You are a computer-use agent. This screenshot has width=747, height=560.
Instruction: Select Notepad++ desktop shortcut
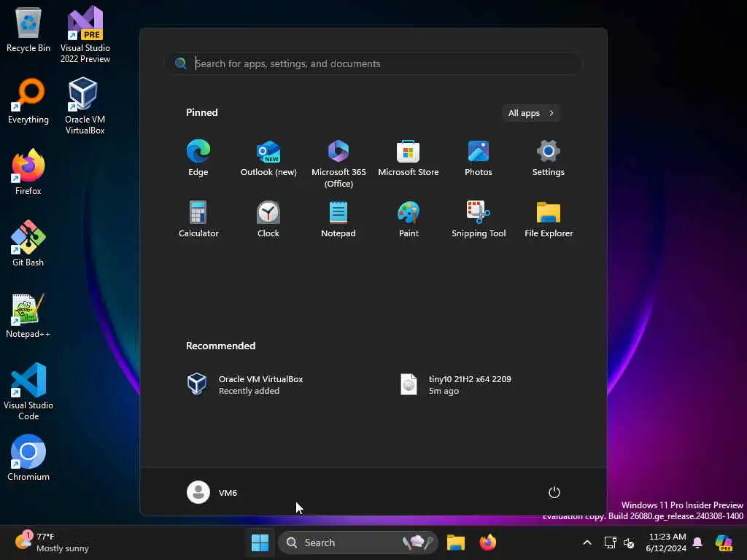28,315
